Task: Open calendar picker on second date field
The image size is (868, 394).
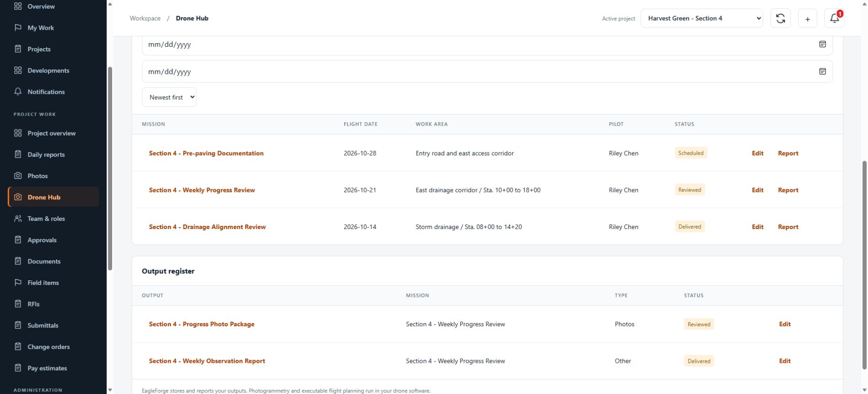Action: [822, 71]
